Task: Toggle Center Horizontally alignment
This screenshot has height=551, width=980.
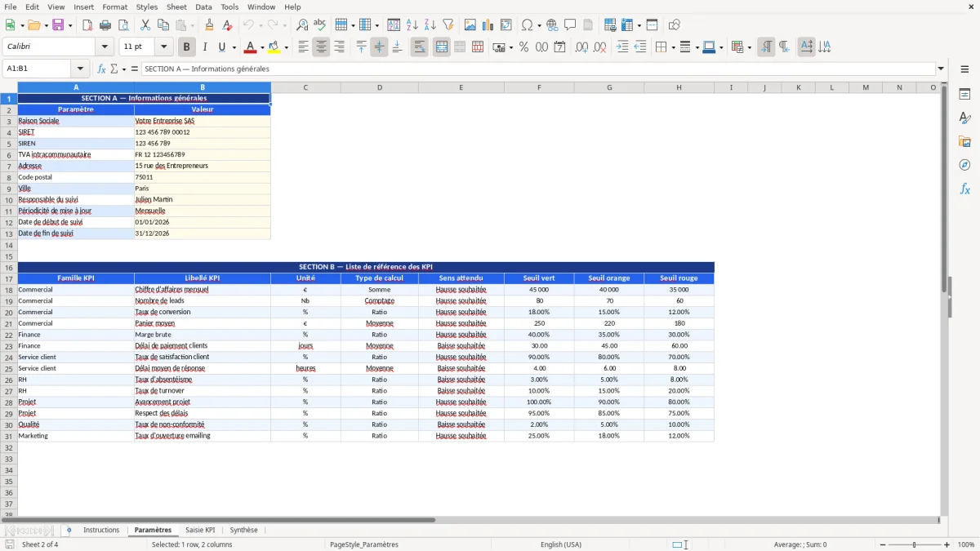Action: (321, 47)
